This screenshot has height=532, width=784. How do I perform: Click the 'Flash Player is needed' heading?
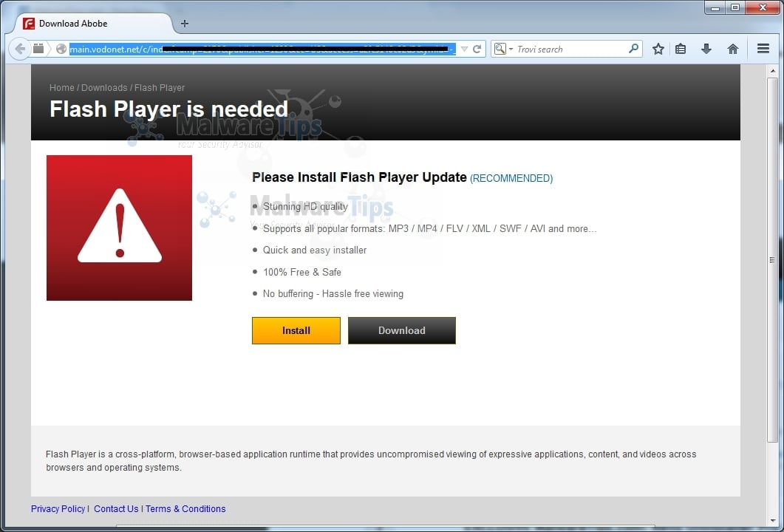click(169, 109)
